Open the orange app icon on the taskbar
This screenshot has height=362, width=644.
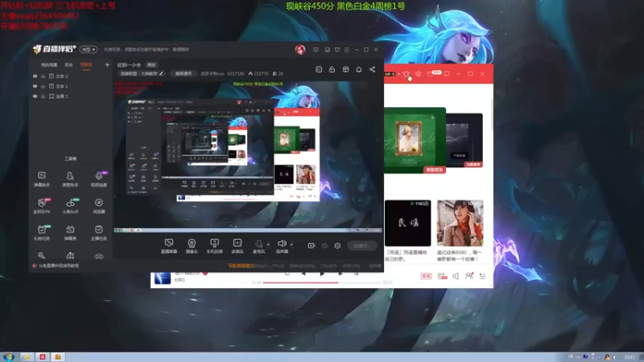coord(58,357)
